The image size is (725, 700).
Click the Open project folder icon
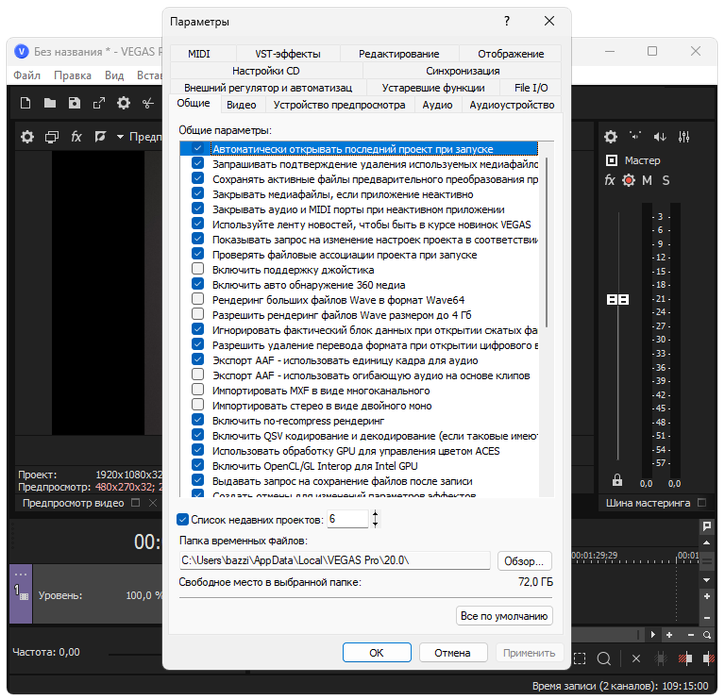coord(50,103)
